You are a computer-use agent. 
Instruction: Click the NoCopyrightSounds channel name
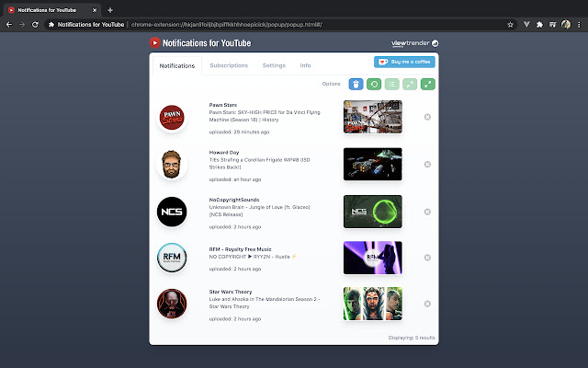pos(234,200)
